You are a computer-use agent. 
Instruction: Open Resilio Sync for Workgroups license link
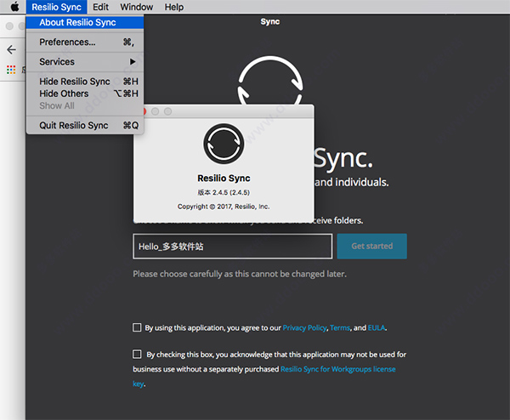click(338, 369)
